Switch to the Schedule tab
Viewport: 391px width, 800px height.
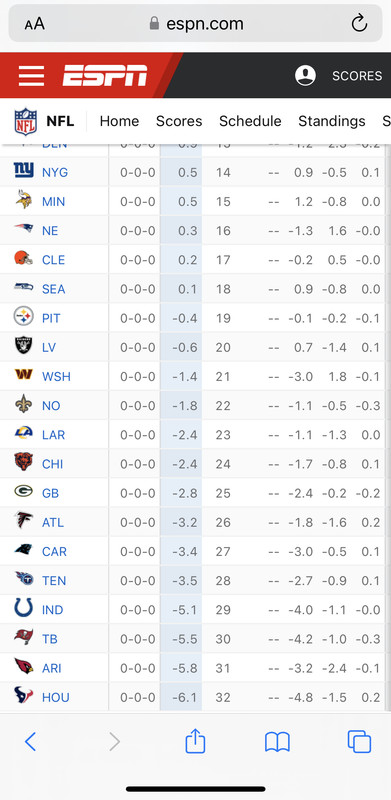[250, 121]
